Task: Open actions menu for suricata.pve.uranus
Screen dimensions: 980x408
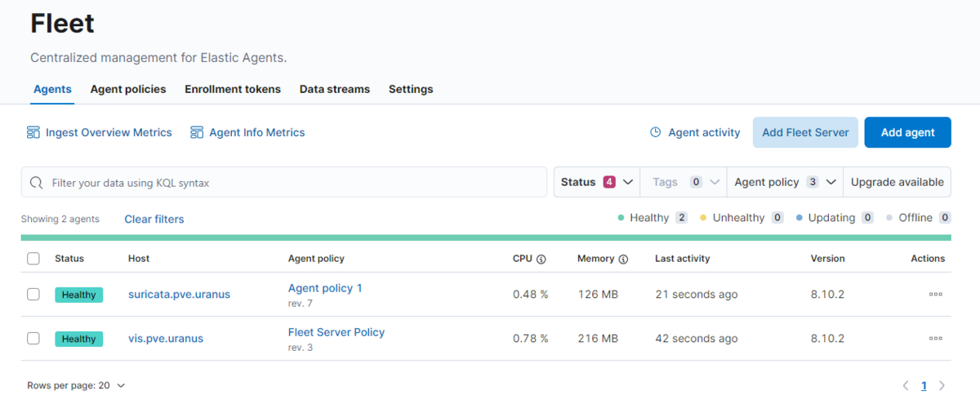Action: [x=935, y=294]
